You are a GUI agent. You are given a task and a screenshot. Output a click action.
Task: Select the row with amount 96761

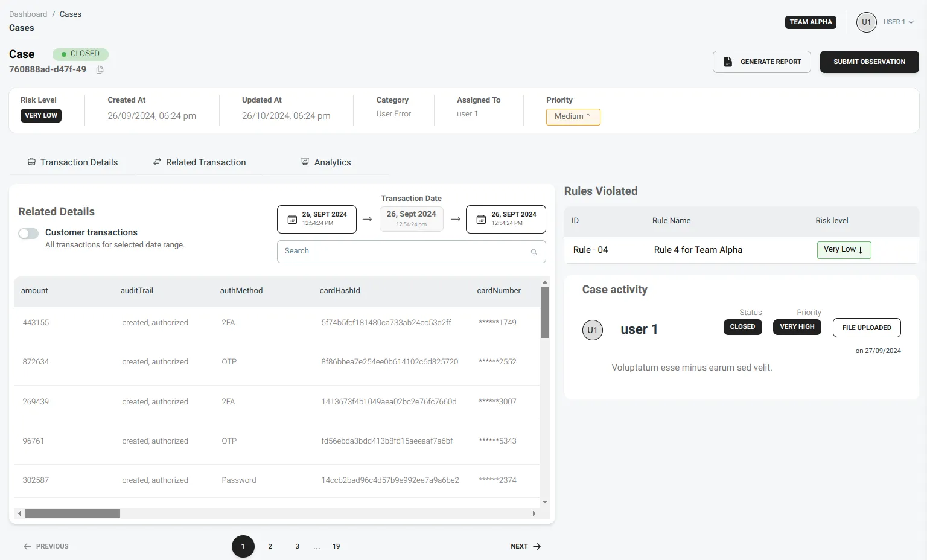coord(277,441)
